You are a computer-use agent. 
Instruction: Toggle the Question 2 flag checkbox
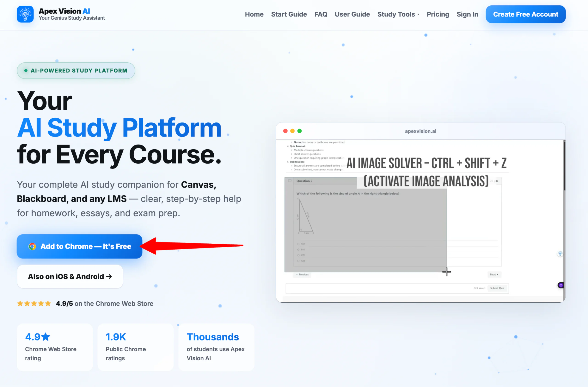290,181
